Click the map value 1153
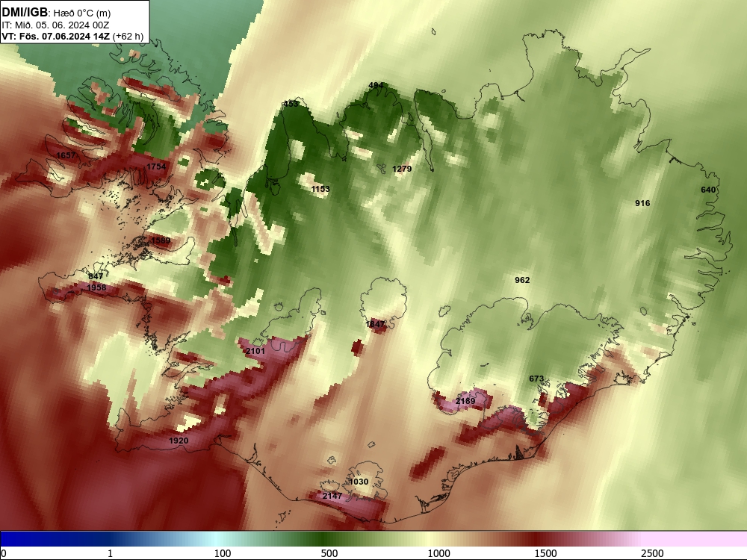This screenshot has width=747, height=560. (320, 189)
